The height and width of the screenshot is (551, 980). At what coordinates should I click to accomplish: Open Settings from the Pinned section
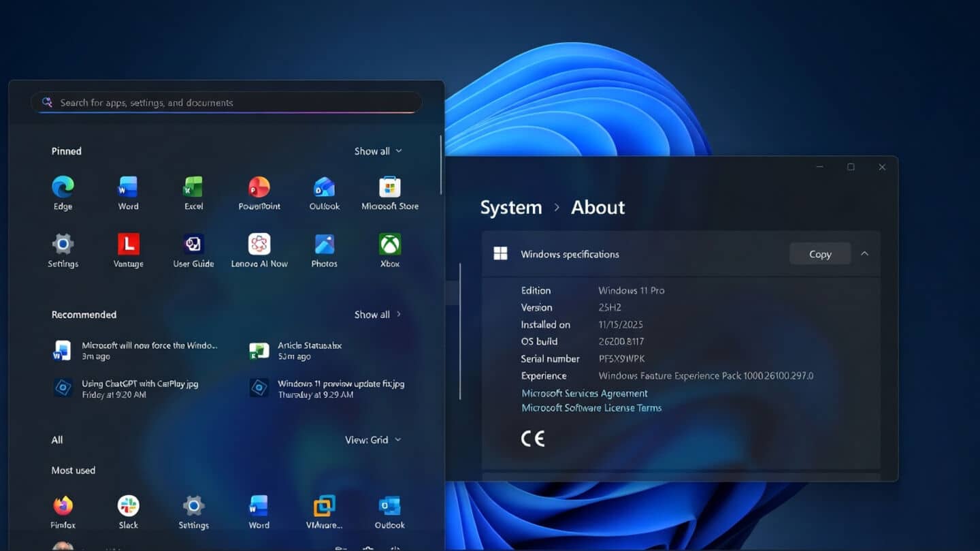tap(63, 251)
